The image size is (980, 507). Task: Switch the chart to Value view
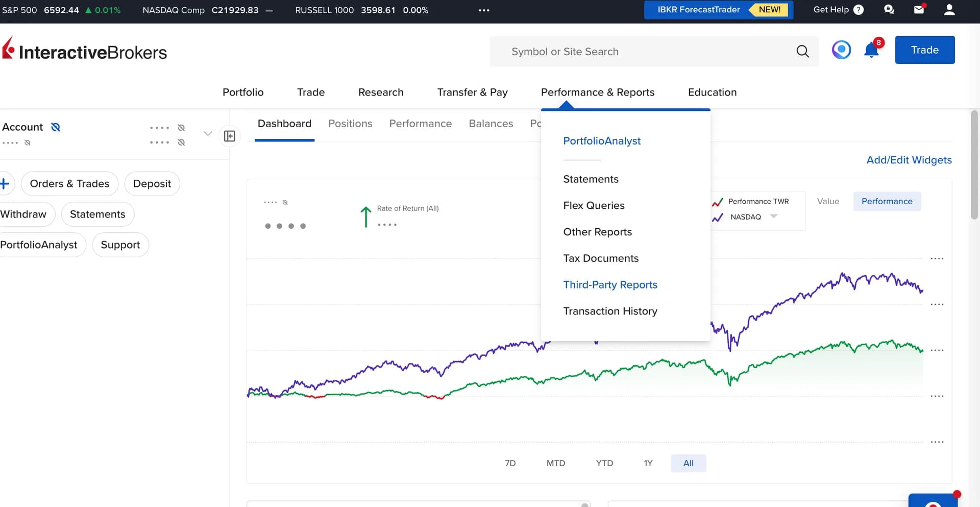point(828,201)
